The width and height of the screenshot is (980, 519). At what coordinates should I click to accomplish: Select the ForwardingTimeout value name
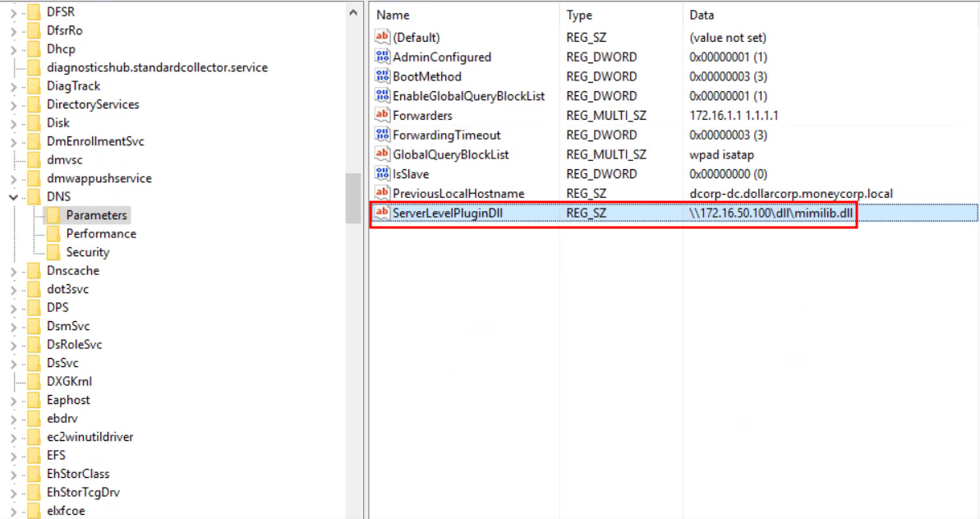[446, 135]
